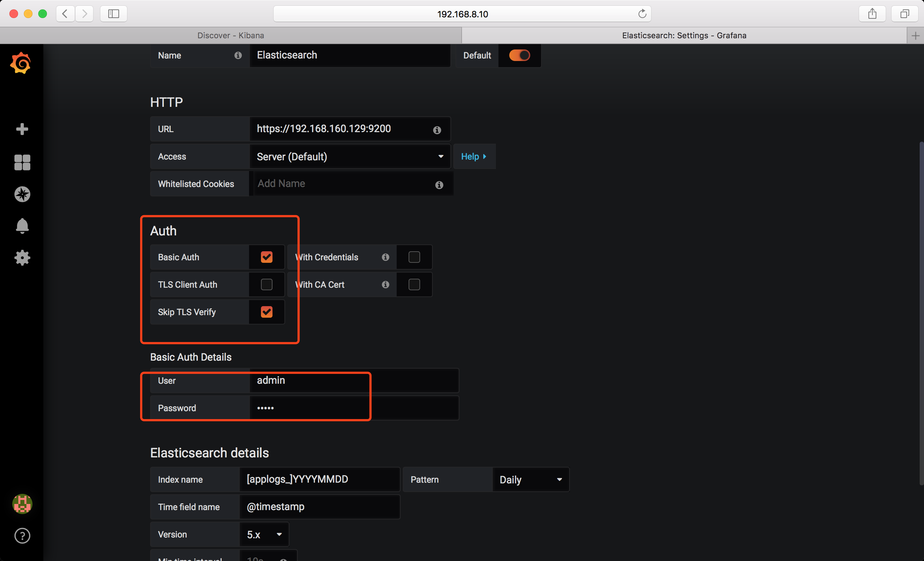This screenshot has width=924, height=561.
Task: Open the Dashboards grid icon
Action: click(22, 162)
